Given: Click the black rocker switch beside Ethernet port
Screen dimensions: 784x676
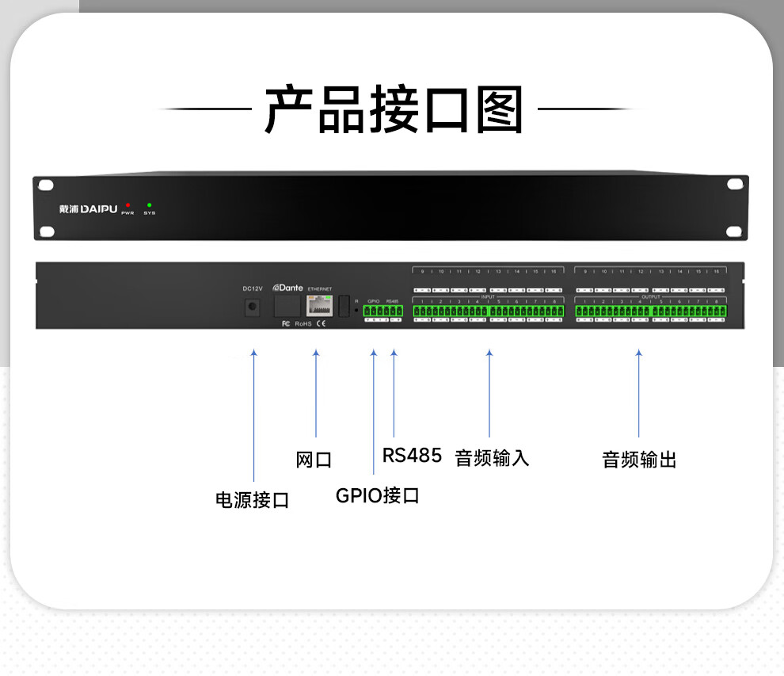Looking at the screenshot, I should click(344, 305).
